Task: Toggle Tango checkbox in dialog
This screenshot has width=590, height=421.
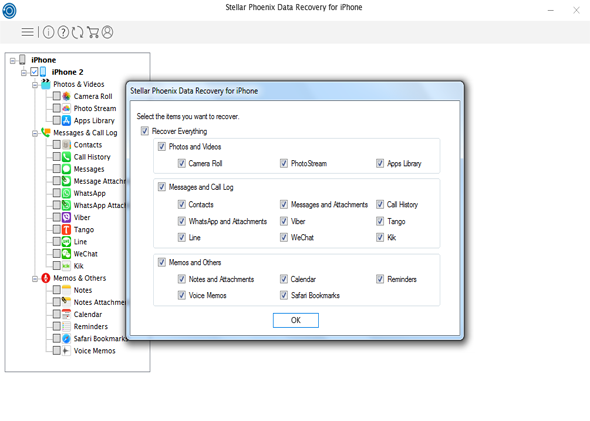Action: click(x=380, y=221)
